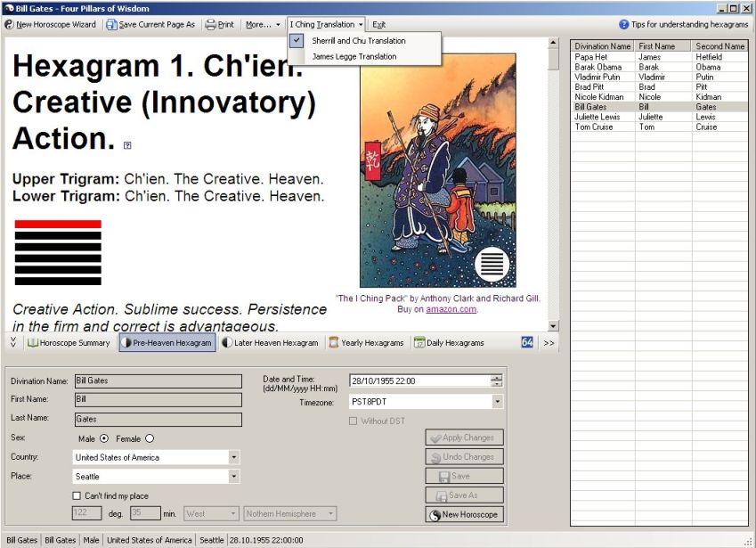Click the New Horoscope button
The height and width of the screenshot is (548, 756).
pos(464,514)
